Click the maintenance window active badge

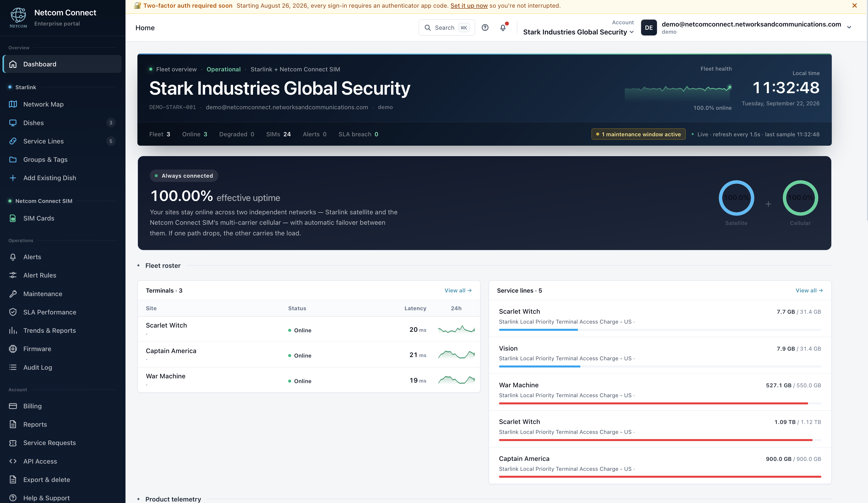tap(638, 134)
